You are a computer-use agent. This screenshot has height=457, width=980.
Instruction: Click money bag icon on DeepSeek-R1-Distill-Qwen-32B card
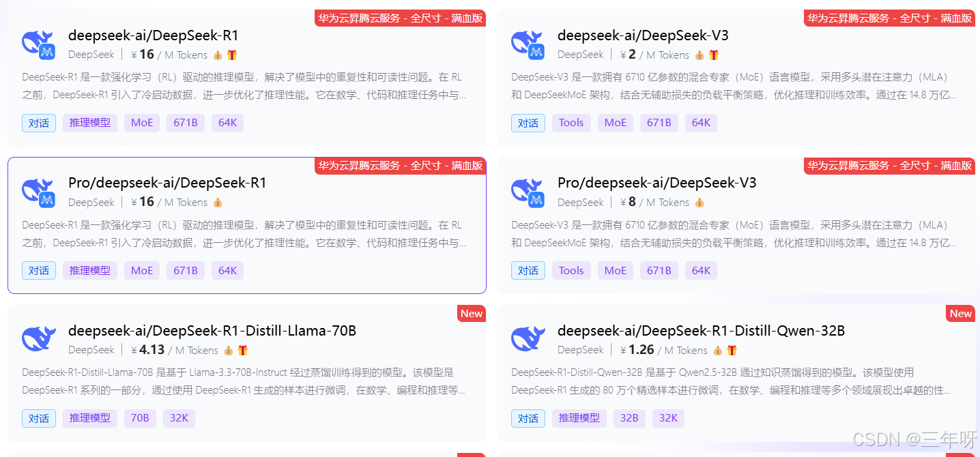coord(718,350)
